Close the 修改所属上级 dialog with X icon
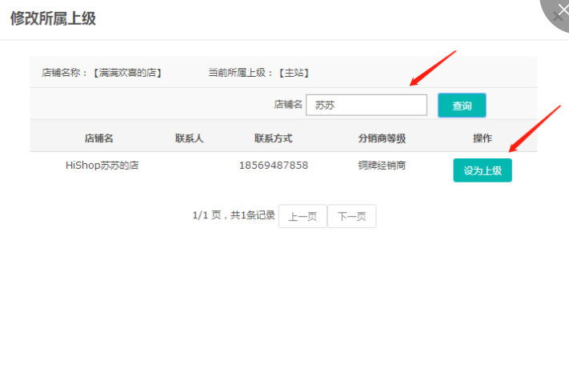Viewport: 569px width, 392px height. (559, 14)
